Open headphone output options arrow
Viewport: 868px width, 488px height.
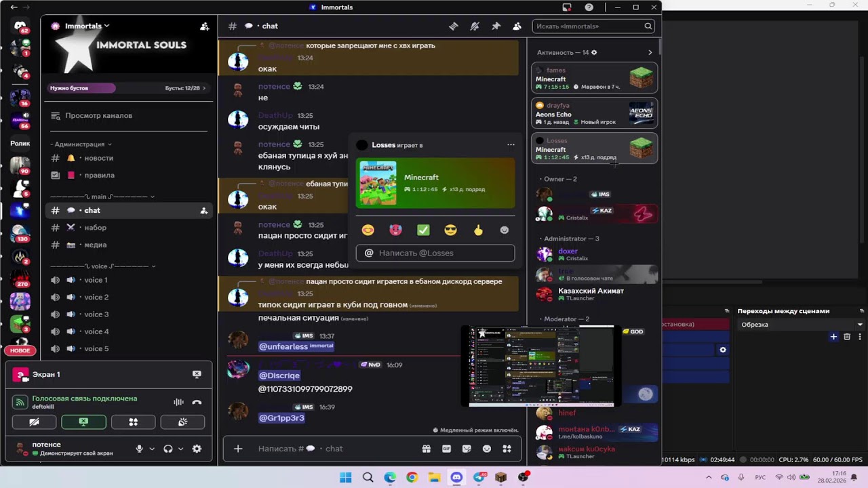[180, 449]
